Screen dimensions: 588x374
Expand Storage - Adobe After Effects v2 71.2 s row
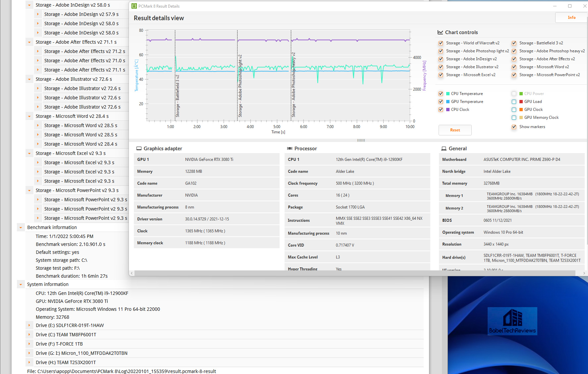point(38,51)
